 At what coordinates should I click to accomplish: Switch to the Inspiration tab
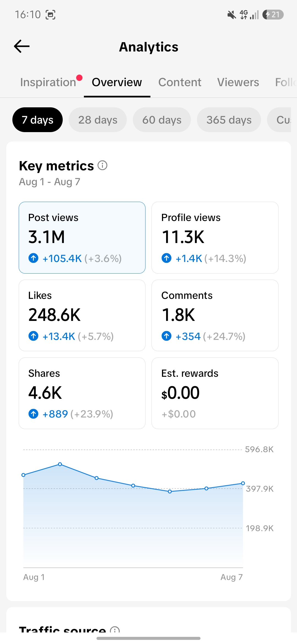pos(48,82)
